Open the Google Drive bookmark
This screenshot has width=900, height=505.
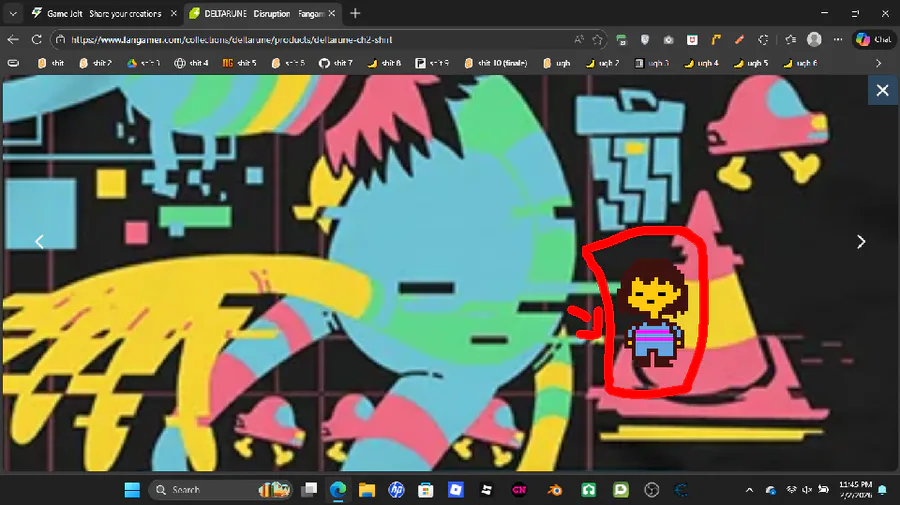coord(143,63)
